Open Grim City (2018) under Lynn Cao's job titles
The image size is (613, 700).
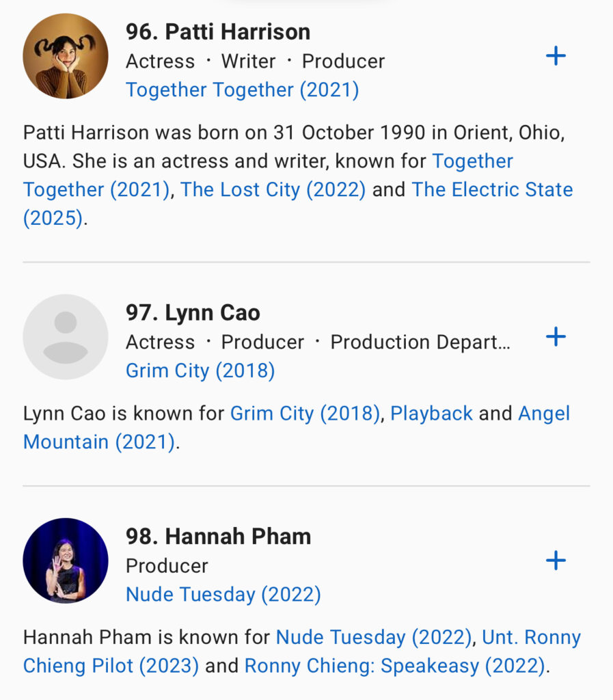coord(200,371)
